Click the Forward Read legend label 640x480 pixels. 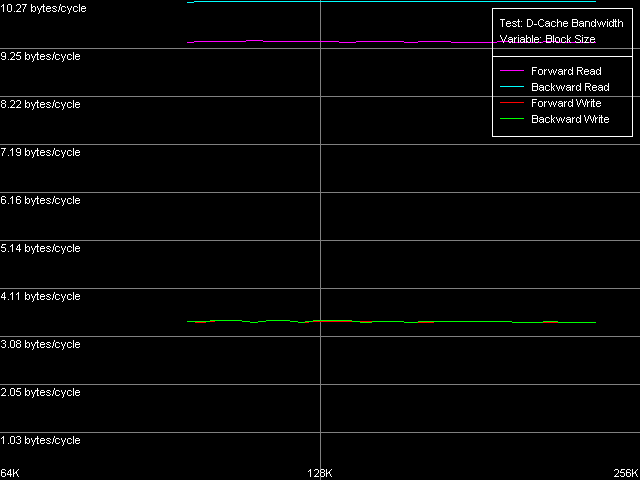(x=566, y=71)
